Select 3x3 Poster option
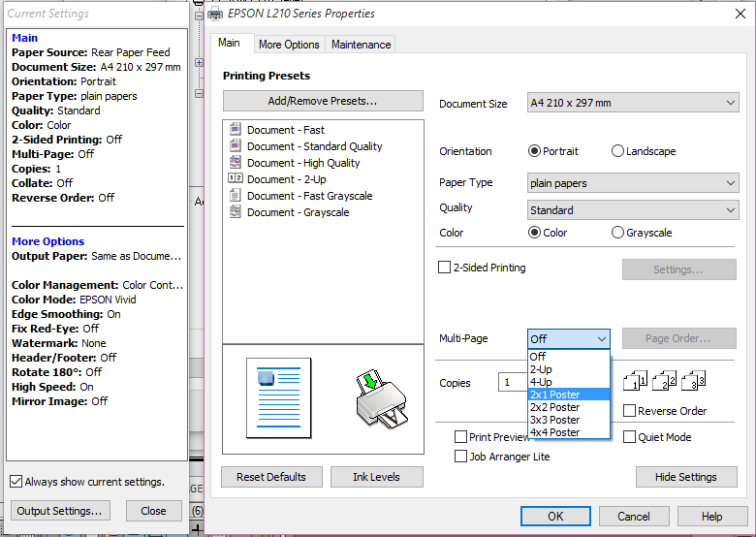This screenshot has height=537, width=756. [569, 420]
